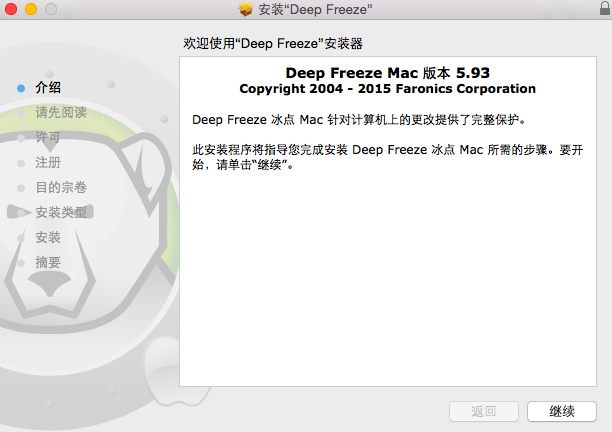Select the 摘要 step in sidebar
612x432 pixels.
pyautogui.click(x=48, y=262)
